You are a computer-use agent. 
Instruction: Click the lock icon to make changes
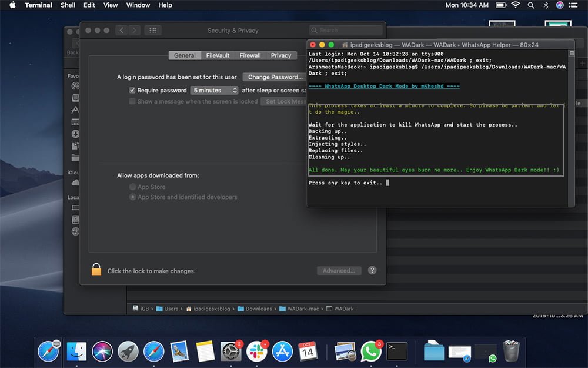point(96,270)
